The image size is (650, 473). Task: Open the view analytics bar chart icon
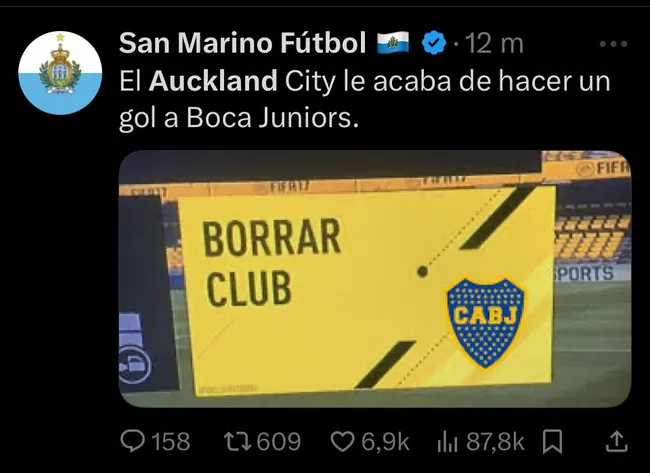(448, 442)
